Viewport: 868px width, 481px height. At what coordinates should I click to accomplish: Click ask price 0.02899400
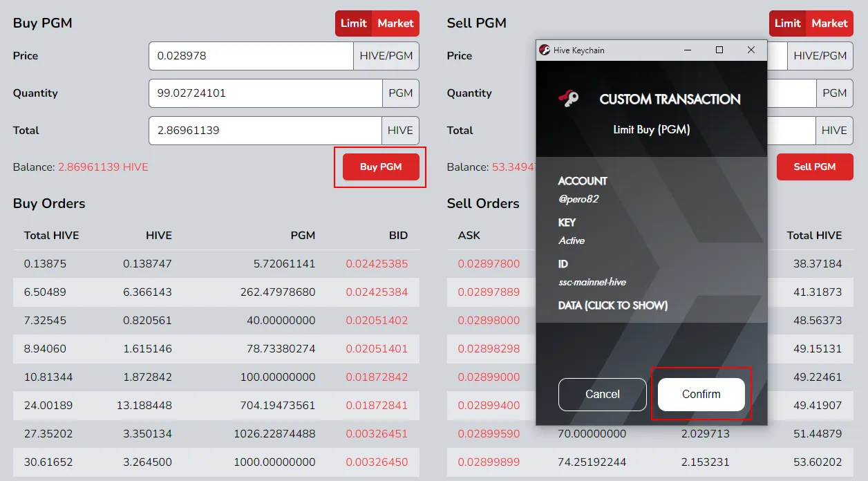click(489, 405)
